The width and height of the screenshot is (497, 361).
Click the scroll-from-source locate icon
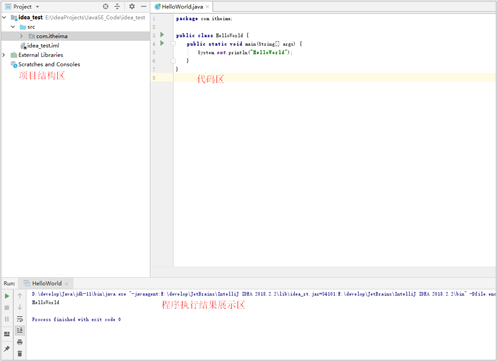point(106,6)
